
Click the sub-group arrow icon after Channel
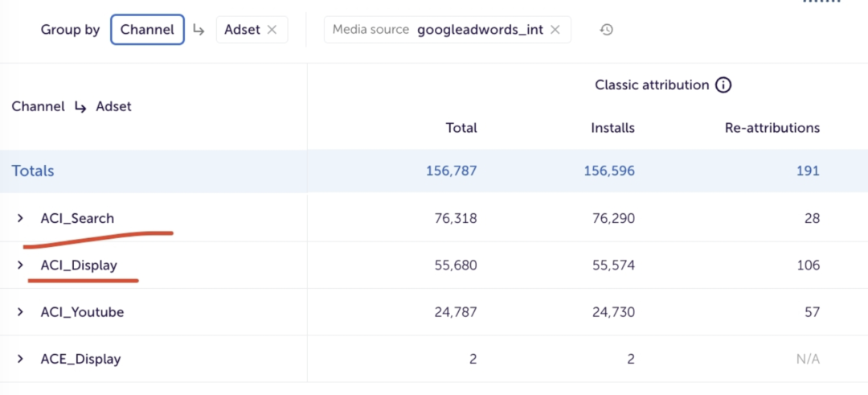199,30
